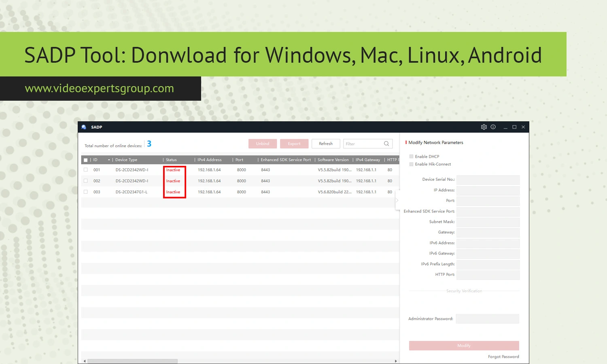607x364 pixels.
Task: Click the left arrow of horizontal scrollbar
Action: pos(84,361)
